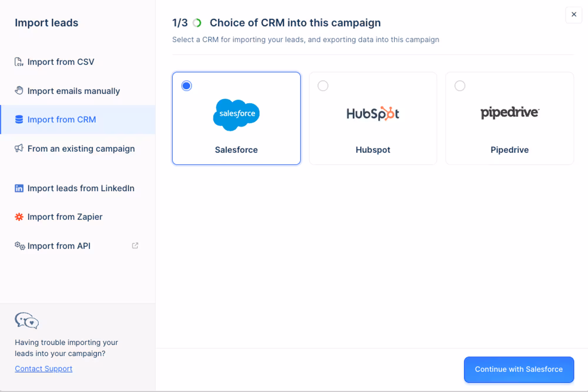Open the Contact Support link
588x392 pixels.
44,368
